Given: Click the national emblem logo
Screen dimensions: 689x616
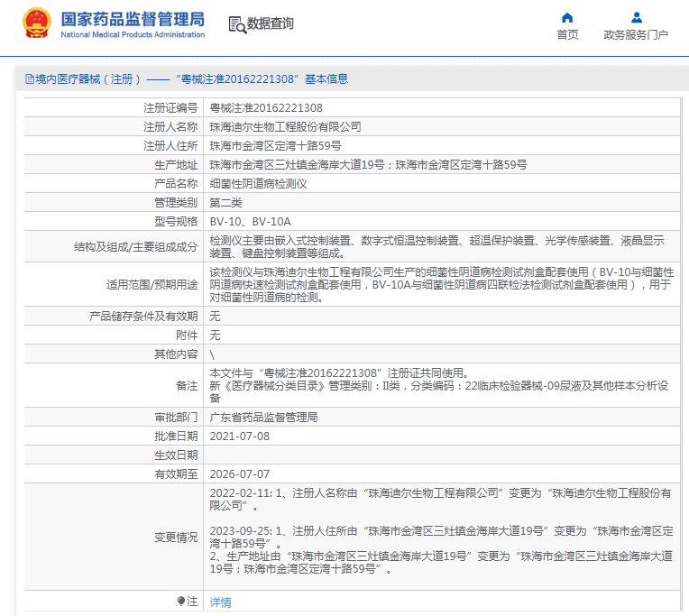Looking at the screenshot, I should [37, 23].
